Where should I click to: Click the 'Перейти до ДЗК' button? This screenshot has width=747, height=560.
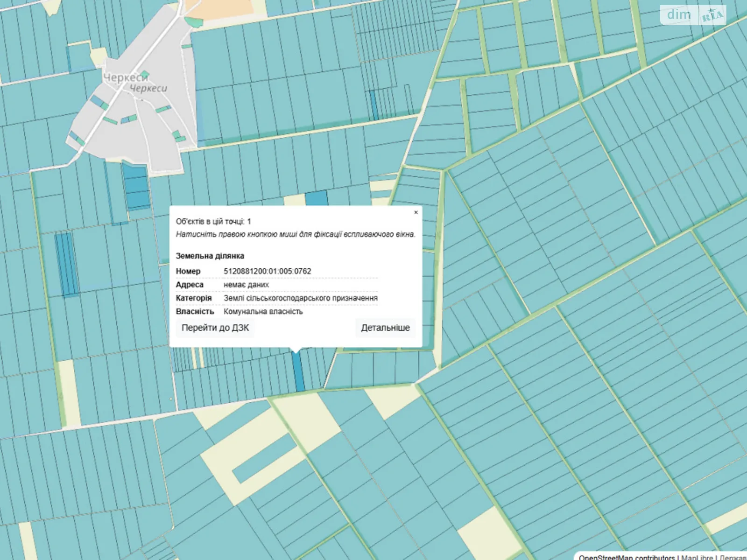(215, 328)
